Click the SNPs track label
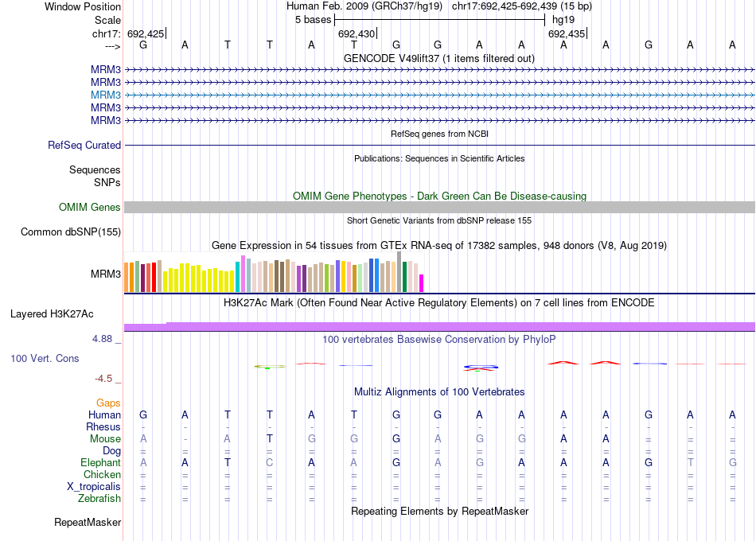The width and height of the screenshot is (756, 541). point(107,182)
